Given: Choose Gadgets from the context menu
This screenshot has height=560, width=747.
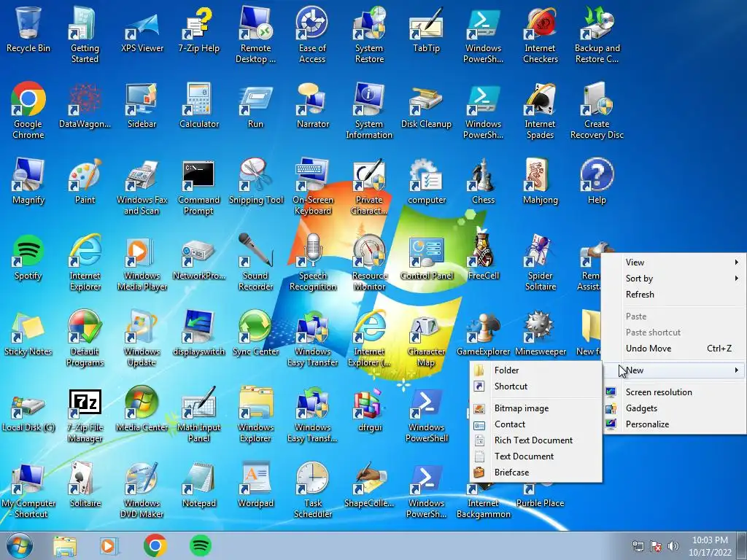Looking at the screenshot, I should coord(673,408).
